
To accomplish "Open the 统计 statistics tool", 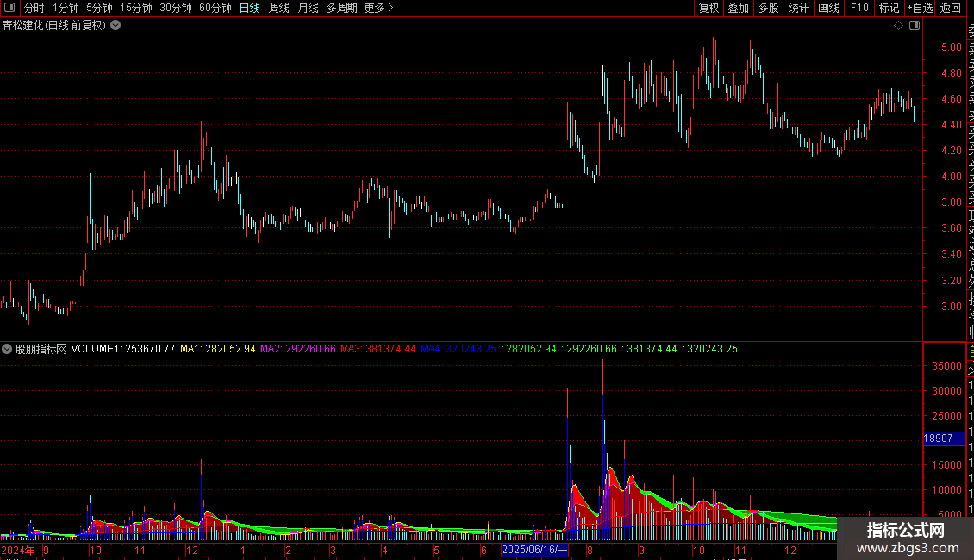I will (798, 8).
